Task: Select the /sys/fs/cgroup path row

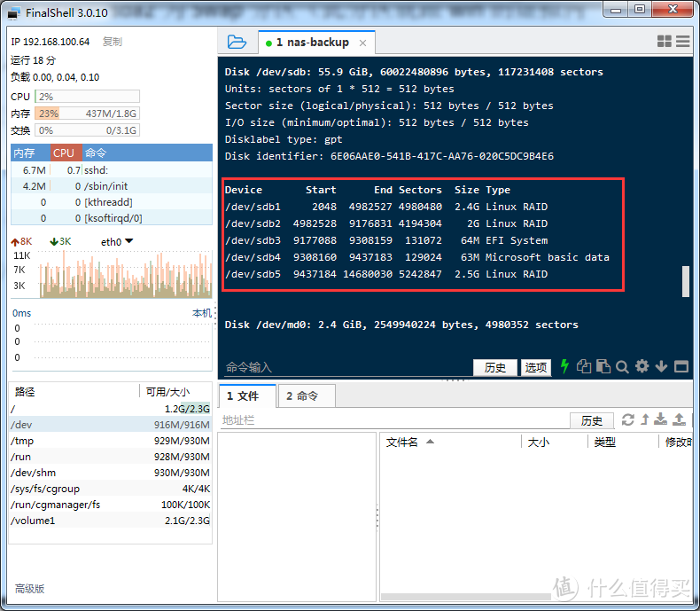Action: (110, 489)
